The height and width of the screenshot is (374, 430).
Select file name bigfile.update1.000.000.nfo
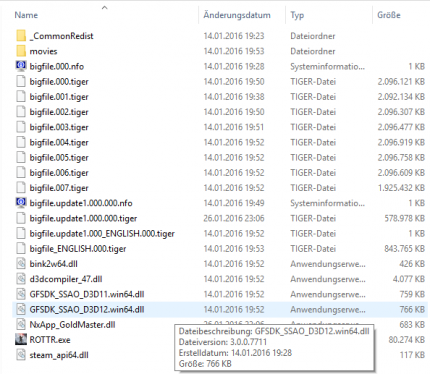coord(81,203)
